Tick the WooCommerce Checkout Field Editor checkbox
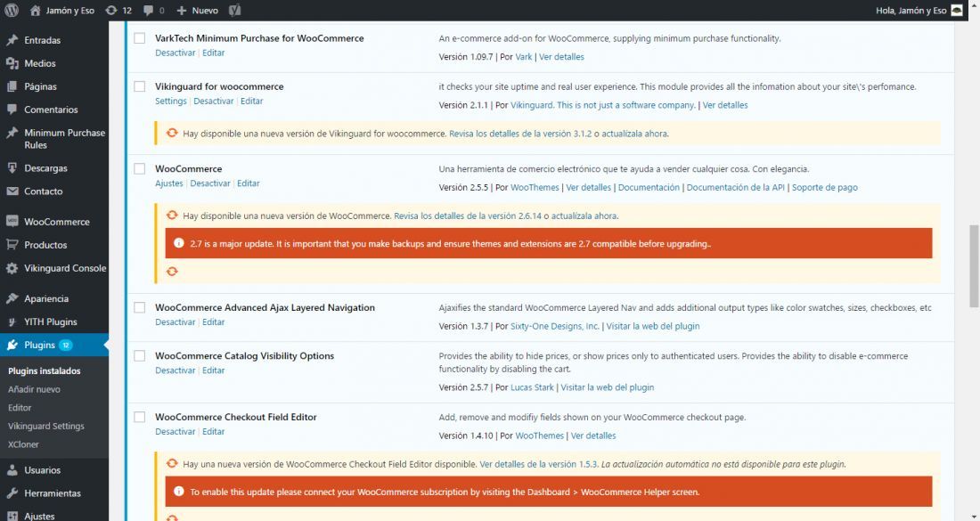 coord(140,417)
